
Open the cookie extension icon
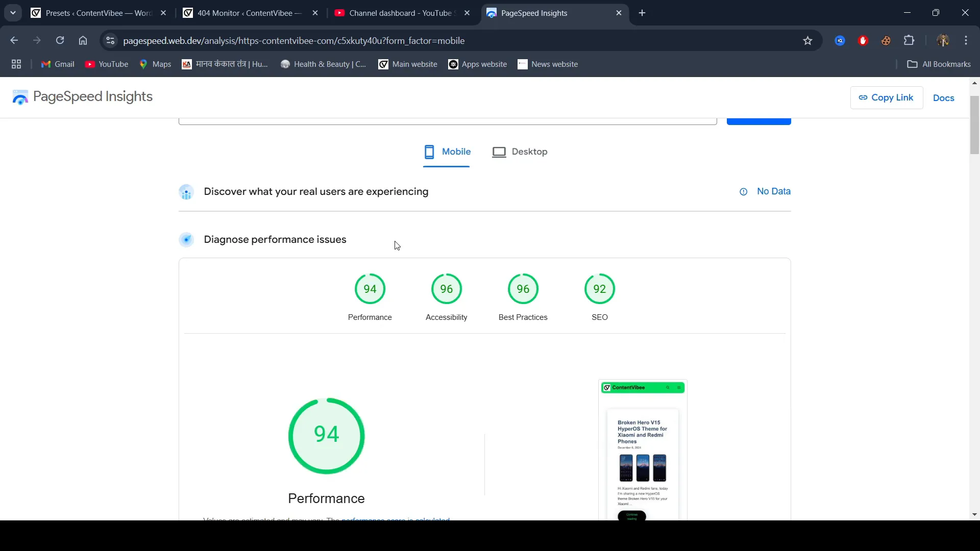[x=886, y=40]
